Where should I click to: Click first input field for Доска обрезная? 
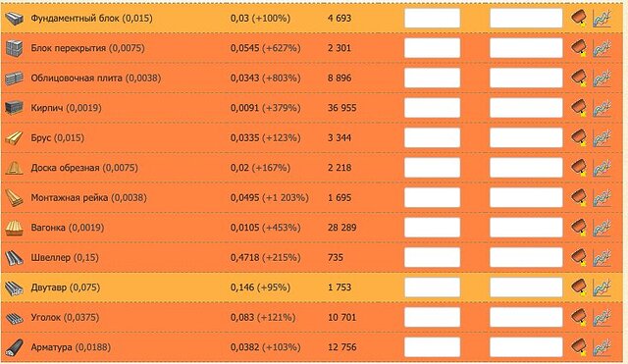(x=432, y=168)
